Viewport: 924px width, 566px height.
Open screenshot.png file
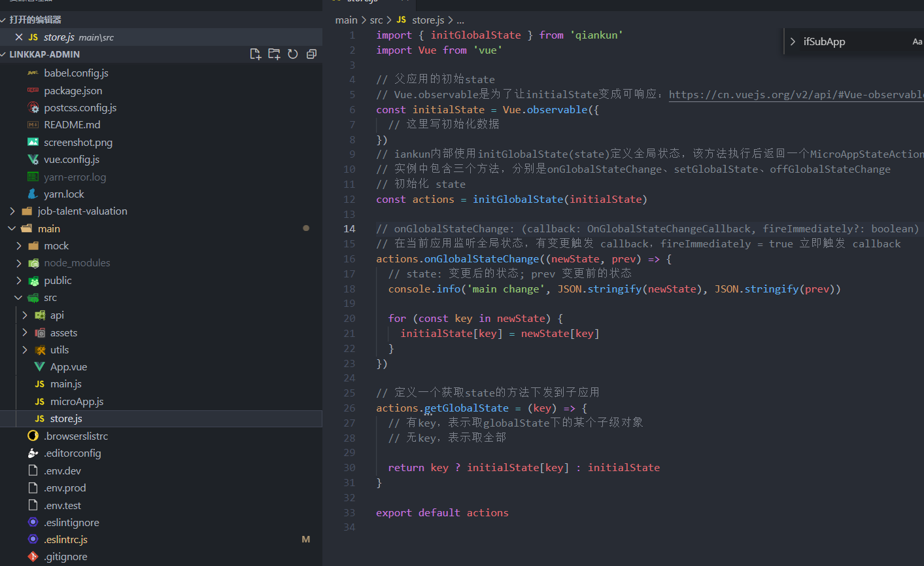pos(78,143)
